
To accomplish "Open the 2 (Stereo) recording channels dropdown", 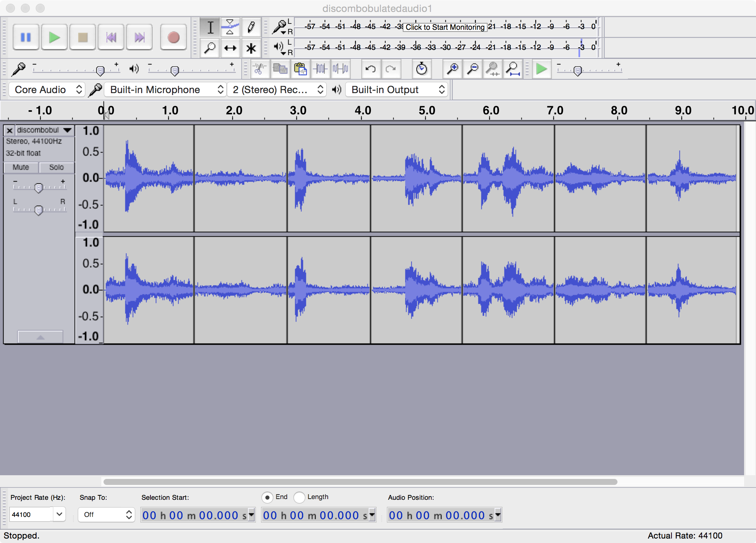I will 277,90.
